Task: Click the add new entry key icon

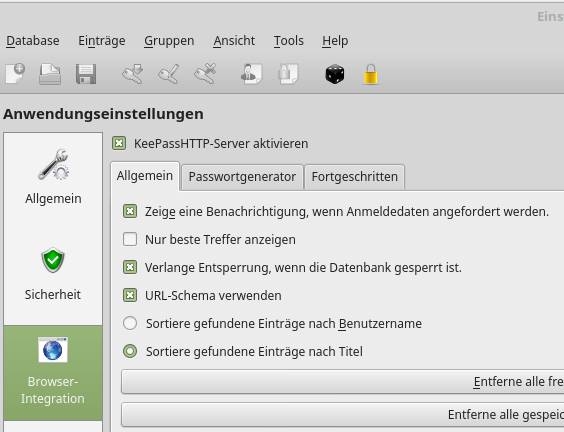Action: [x=133, y=74]
